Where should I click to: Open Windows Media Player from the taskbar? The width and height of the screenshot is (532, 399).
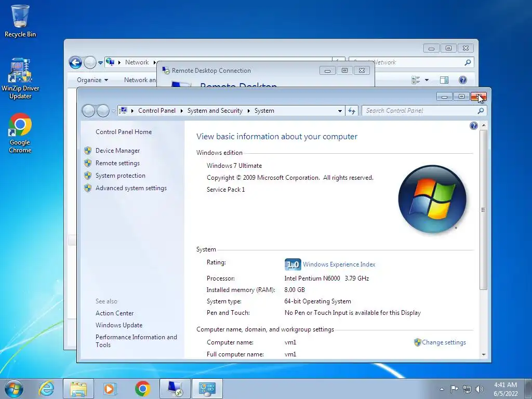[x=110, y=389]
